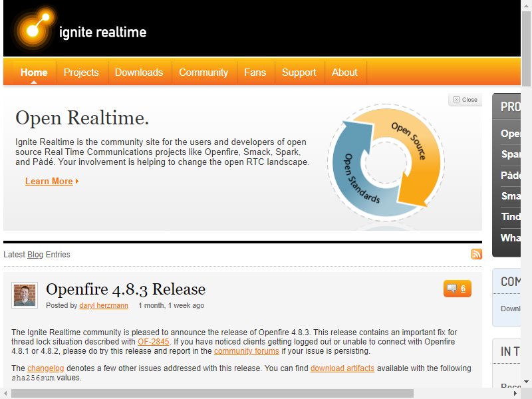Open the Downloads tab
Viewport: 532px width, 399px height.
pyautogui.click(x=139, y=72)
